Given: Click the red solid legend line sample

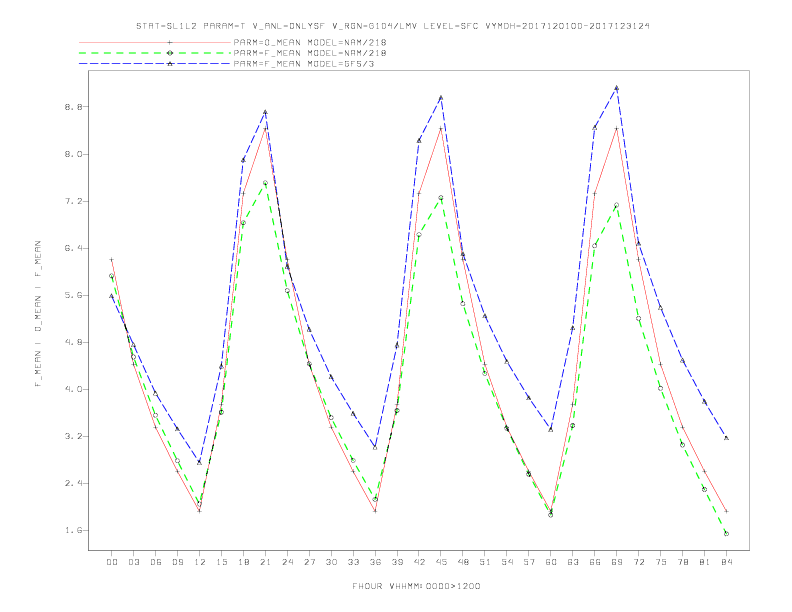Looking at the screenshot, I should coord(155,42).
